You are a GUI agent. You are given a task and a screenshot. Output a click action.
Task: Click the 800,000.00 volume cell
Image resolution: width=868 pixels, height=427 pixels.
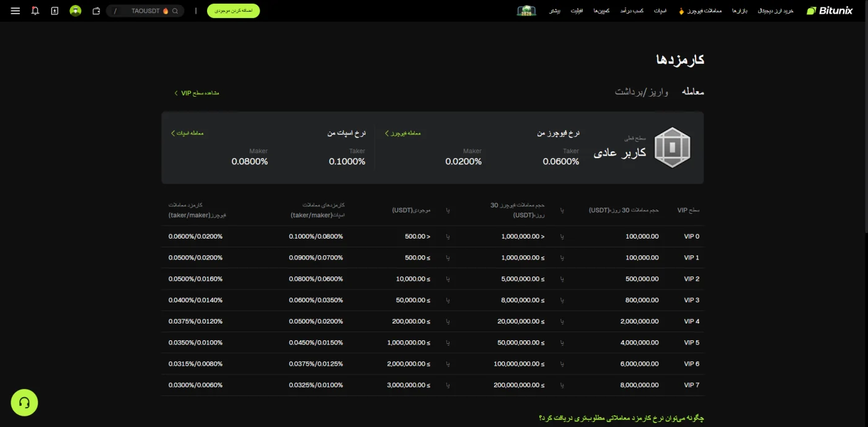642,300
